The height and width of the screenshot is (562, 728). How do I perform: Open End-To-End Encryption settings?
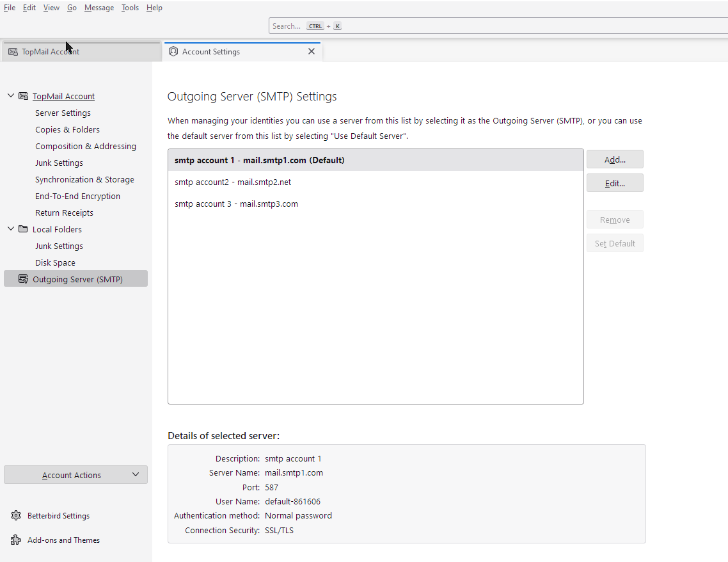(x=77, y=196)
